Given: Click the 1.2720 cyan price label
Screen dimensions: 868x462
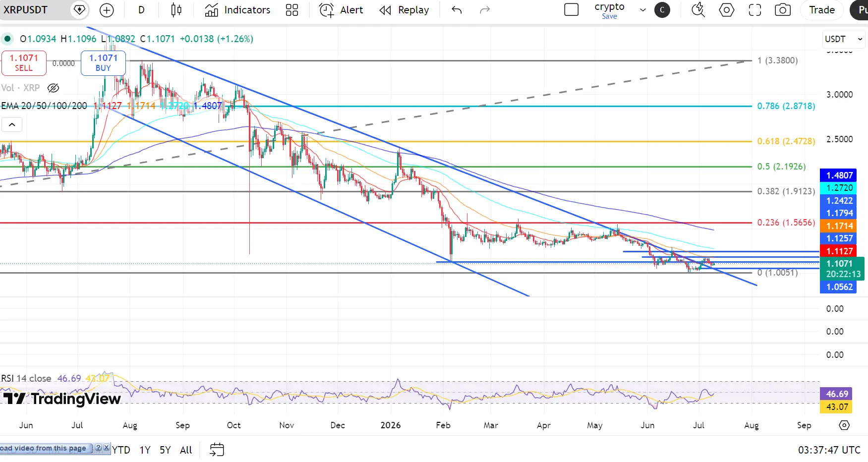Looking at the screenshot, I should click(838, 188).
